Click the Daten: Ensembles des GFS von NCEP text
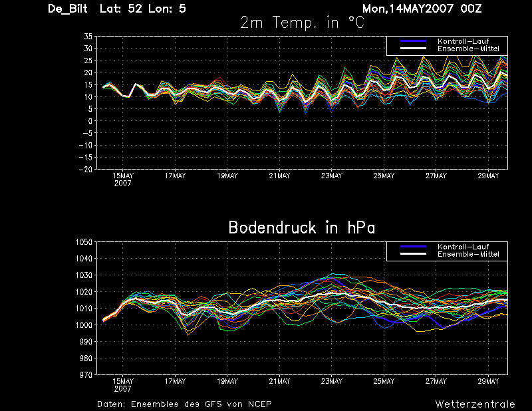This screenshot has height=411, width=532. point(184,404)
